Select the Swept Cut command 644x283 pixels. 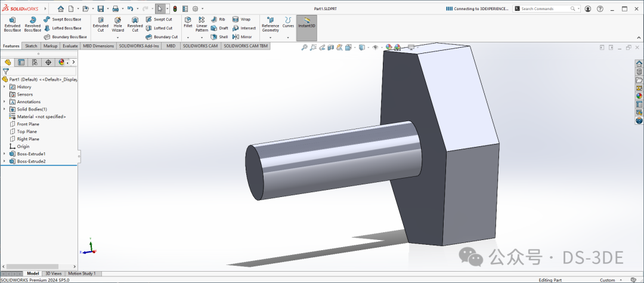159,19
